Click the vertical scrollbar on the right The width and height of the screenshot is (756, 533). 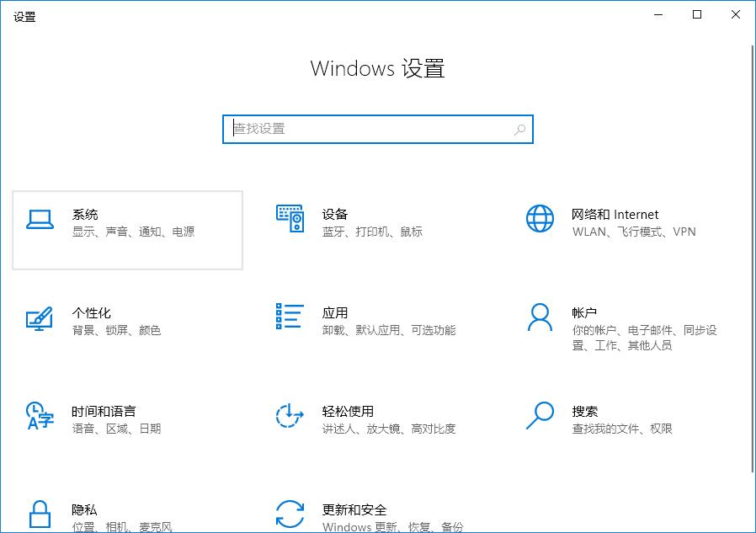pos(753,258)
